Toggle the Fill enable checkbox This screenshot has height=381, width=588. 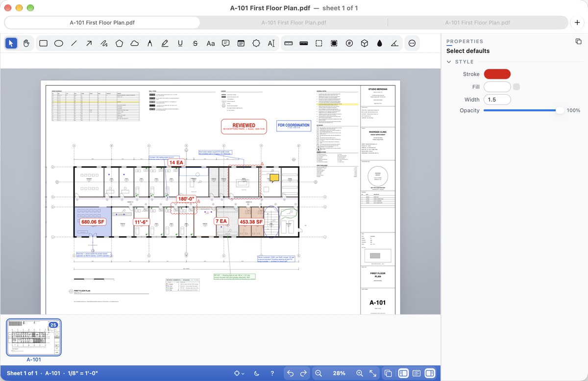pos(516,87)
